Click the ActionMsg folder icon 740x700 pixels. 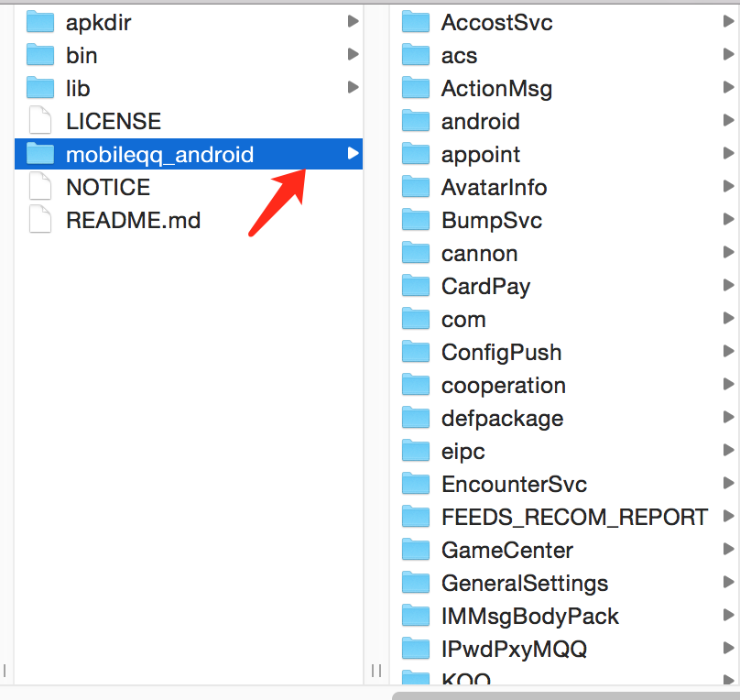416,88
